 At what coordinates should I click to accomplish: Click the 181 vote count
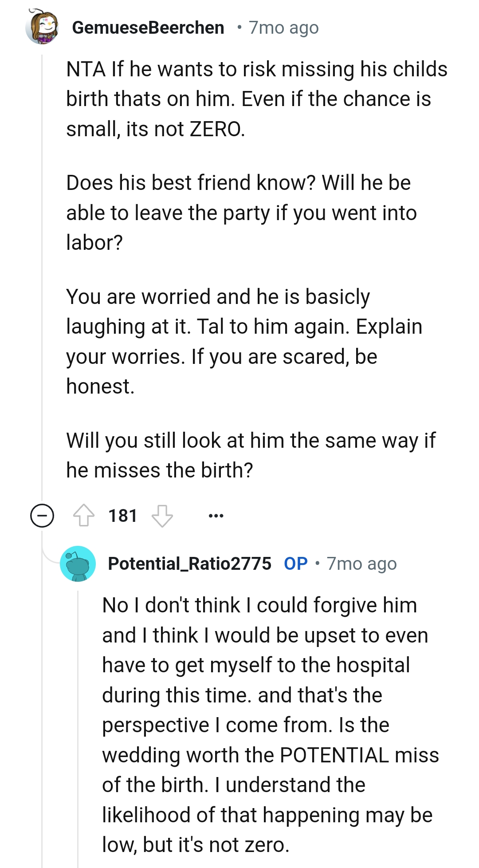pos(123,515)
